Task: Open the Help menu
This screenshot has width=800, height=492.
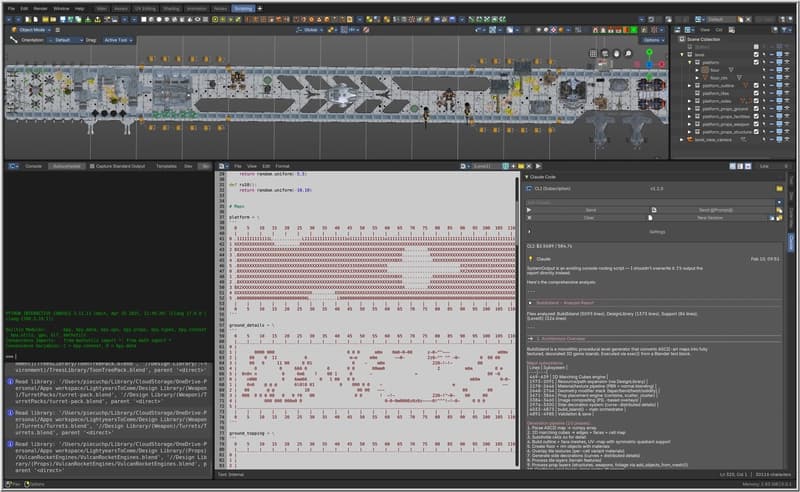Action: tap(80, 9)
